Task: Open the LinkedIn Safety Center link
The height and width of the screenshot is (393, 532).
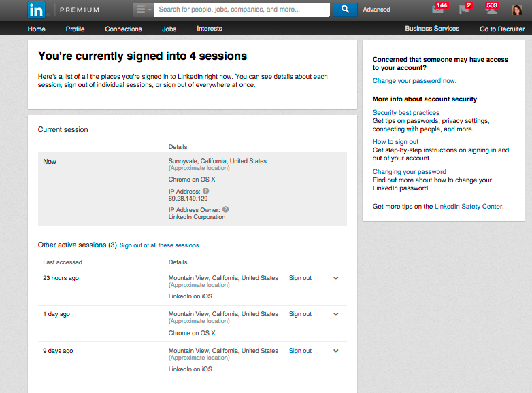Action: (x=468, y=206)
